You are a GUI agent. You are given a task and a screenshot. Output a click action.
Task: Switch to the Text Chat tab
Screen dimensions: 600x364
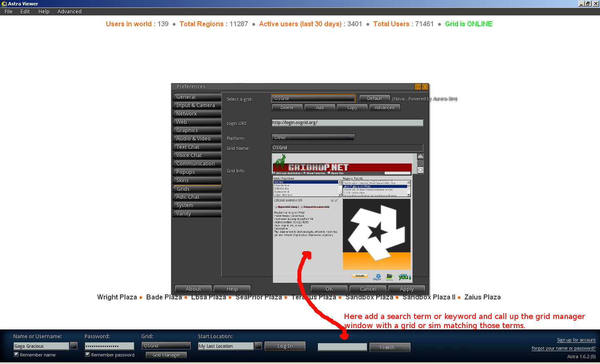point(197,147)
